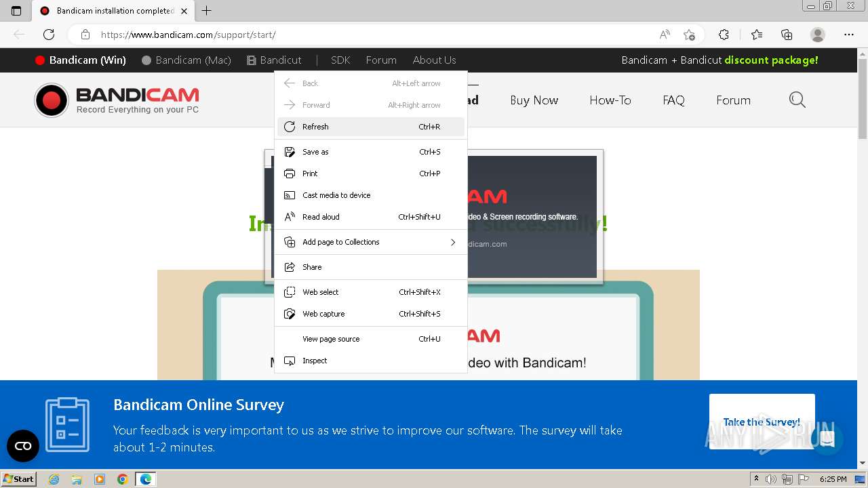Expand Add page to Collections submenu
This screenshot has width=868, height=488.
coord(371,242)
